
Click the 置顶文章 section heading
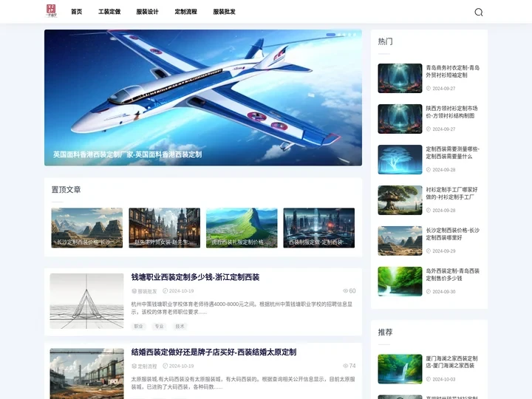click(66, 190)
